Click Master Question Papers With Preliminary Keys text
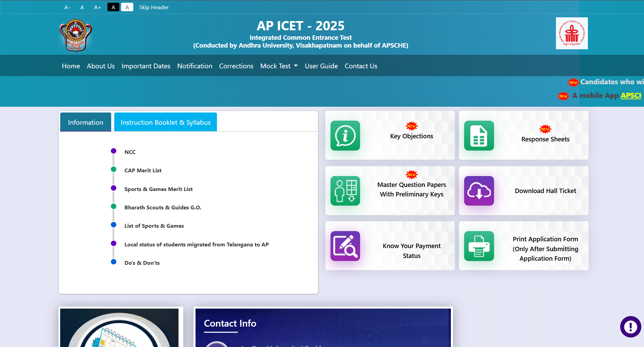 tap(411, 189)
